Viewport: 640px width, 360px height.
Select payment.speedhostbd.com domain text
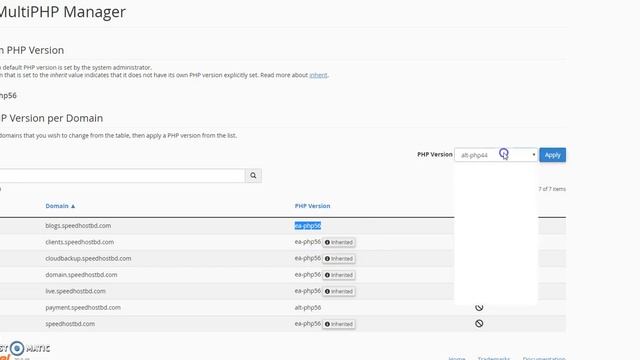(83, 307)
